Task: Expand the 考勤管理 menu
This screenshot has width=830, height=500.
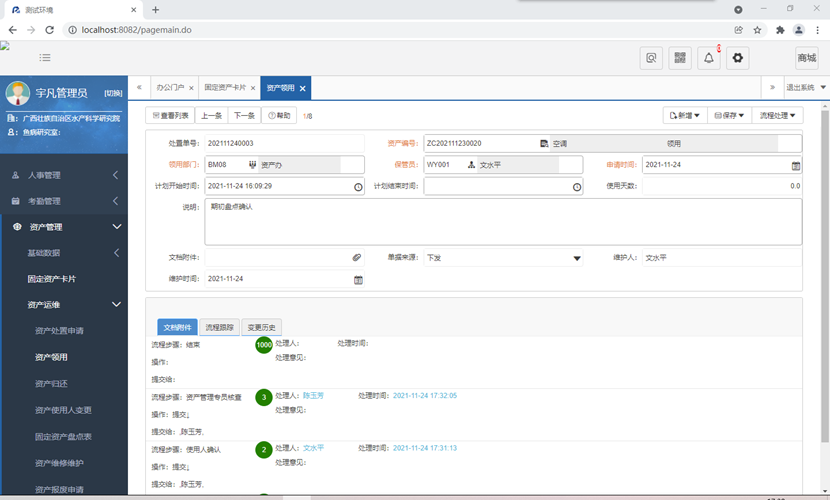Action: (64, 201)
